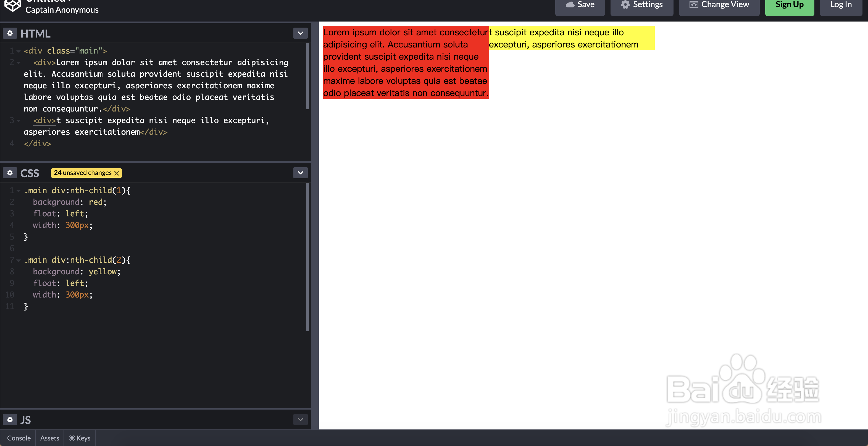This screenshot has height=446, width=868.
Task: Expand the JS panel dropdown chevron
Action: 300,420
